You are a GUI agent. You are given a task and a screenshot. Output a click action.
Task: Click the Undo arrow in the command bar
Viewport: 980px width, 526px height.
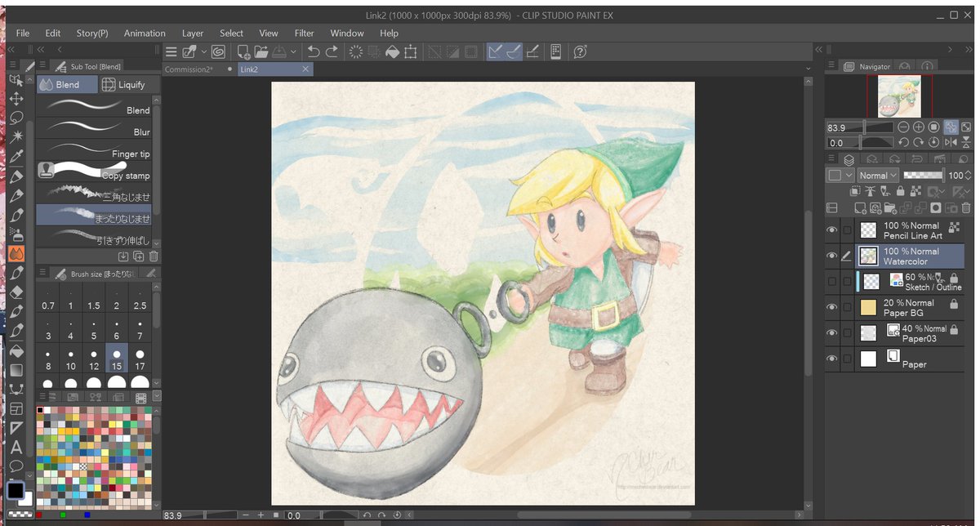(313, 52)
